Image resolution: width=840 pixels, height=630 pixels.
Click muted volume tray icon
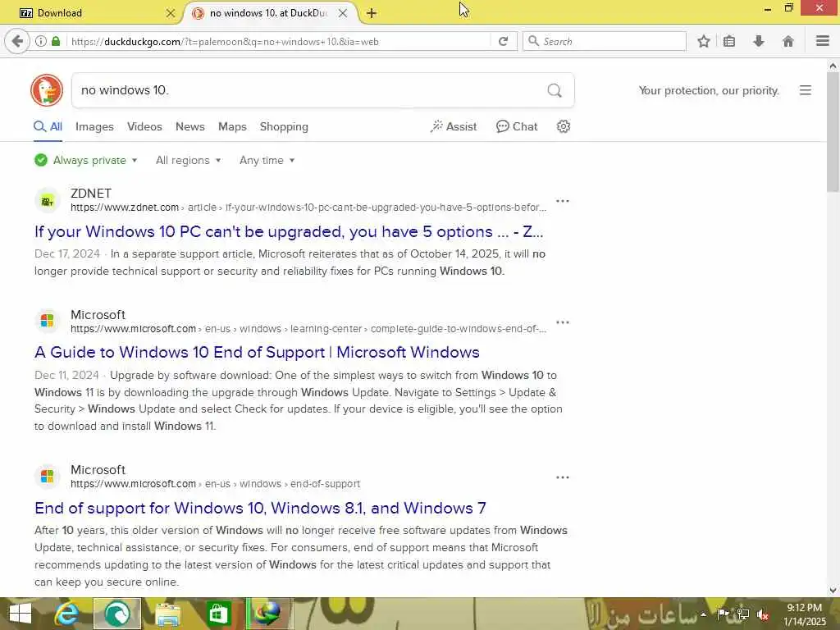(762, 614)
